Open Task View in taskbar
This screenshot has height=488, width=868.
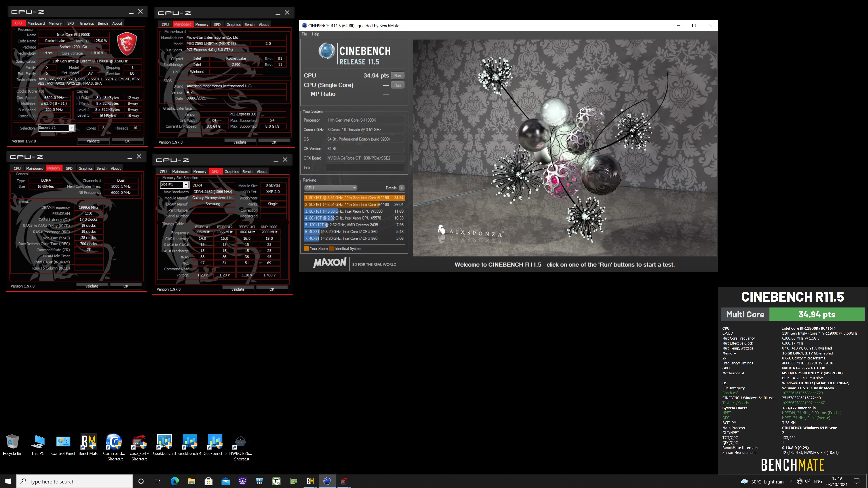(x=157, y=481)
